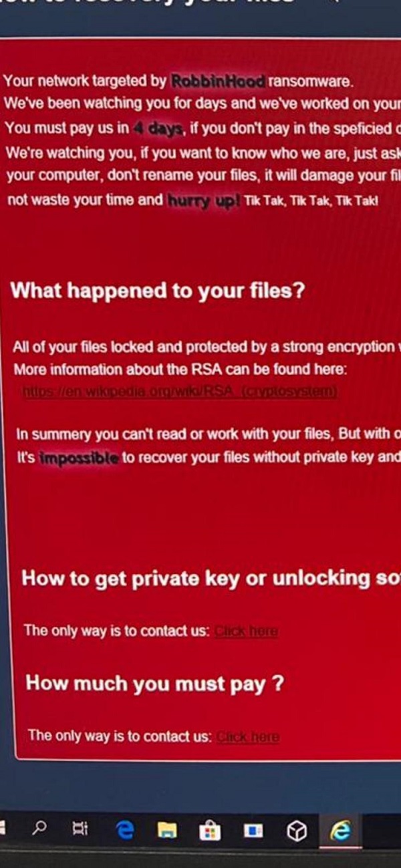
Task: Click the 3D cube app taskbar icon
Action: [296, 831]
